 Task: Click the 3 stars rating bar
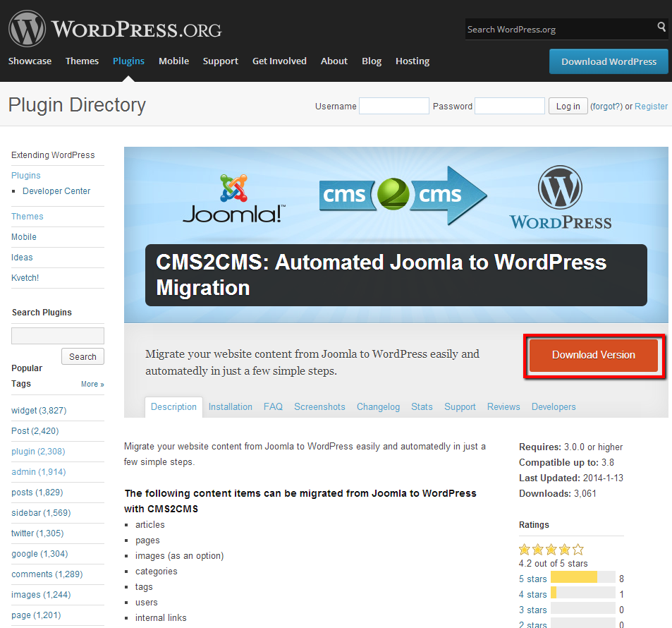click(x=583, y=608)
